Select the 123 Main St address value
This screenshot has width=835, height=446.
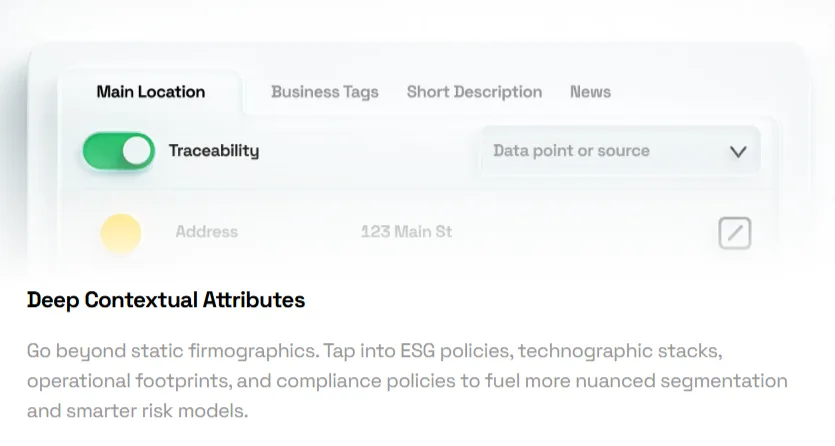coord(406,232)
